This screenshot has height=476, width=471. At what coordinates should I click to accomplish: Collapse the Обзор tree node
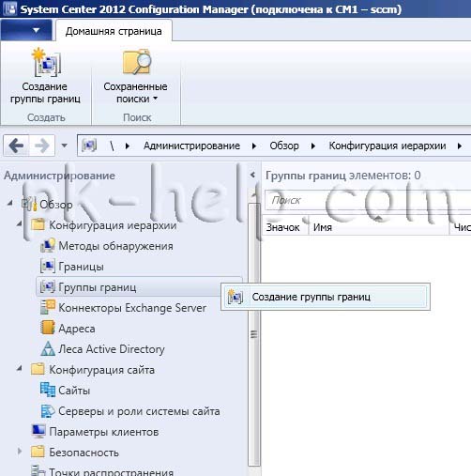10,204
